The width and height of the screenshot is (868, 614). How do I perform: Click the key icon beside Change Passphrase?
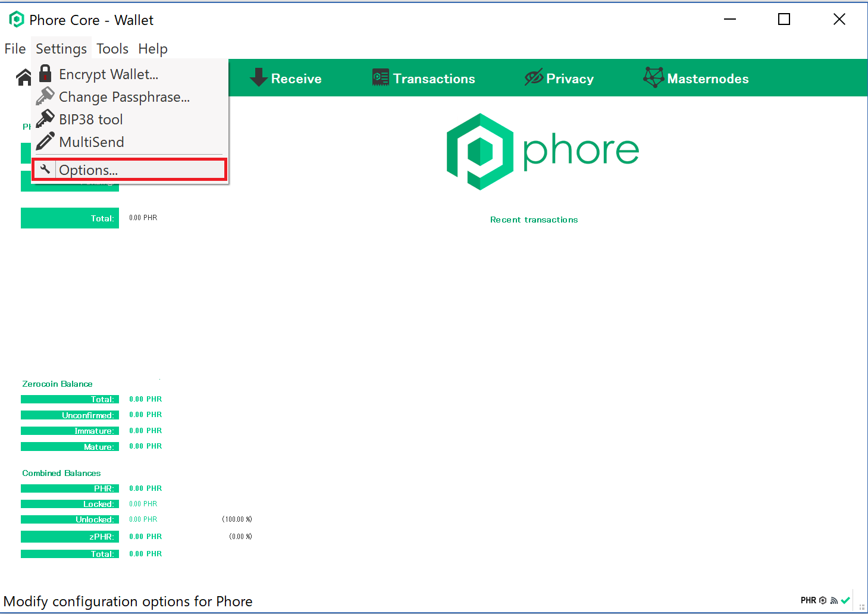pyautogui.click(x=45, y=96)
